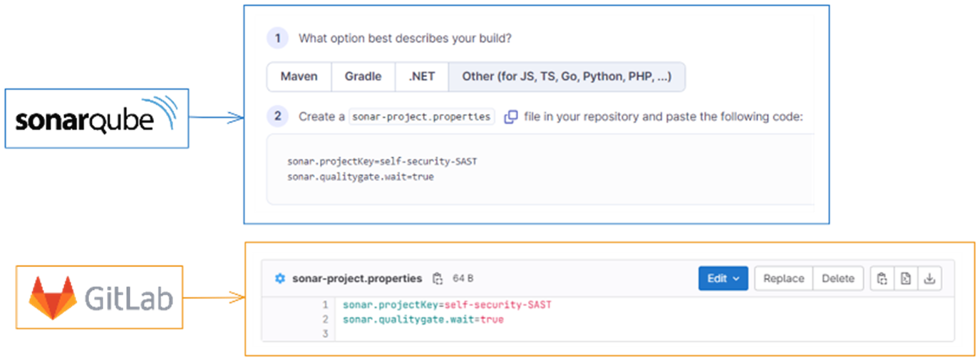Click the sonar-project.properties inline code label
This screenshot has width=980, height=361.
tap(422, 117)
